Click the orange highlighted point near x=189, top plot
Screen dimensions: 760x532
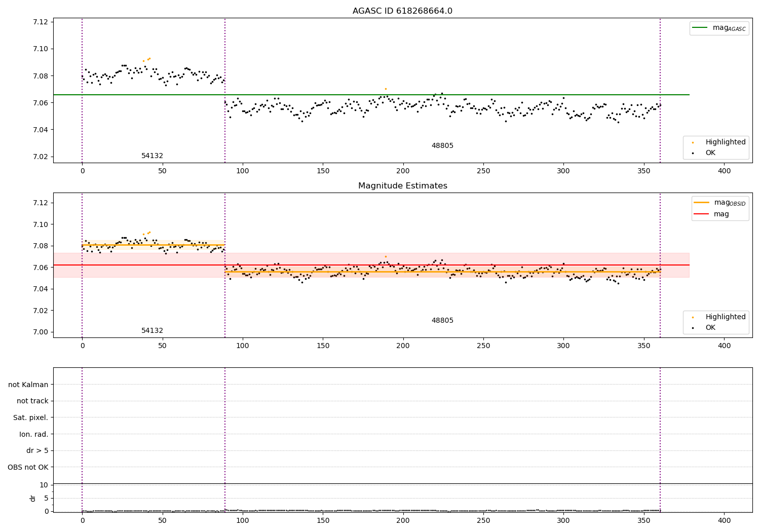386,89
